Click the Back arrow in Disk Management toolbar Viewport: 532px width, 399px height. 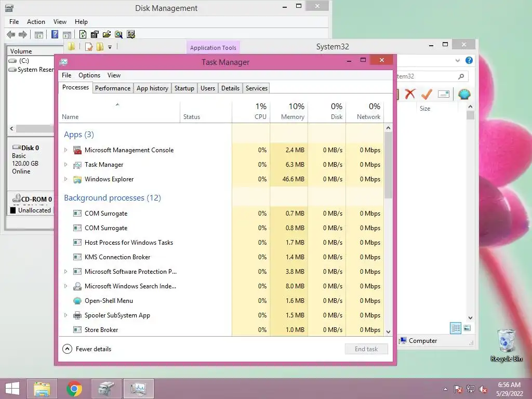11,34
